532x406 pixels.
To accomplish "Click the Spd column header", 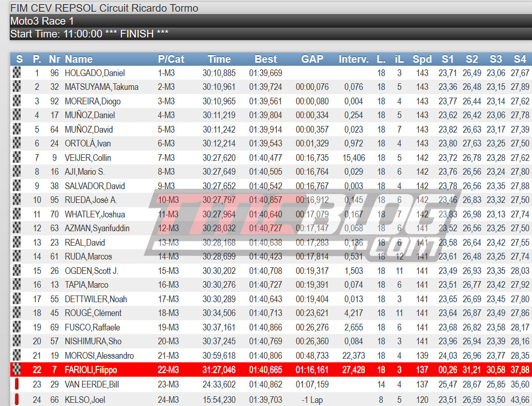I will click(x=422, y=59).
